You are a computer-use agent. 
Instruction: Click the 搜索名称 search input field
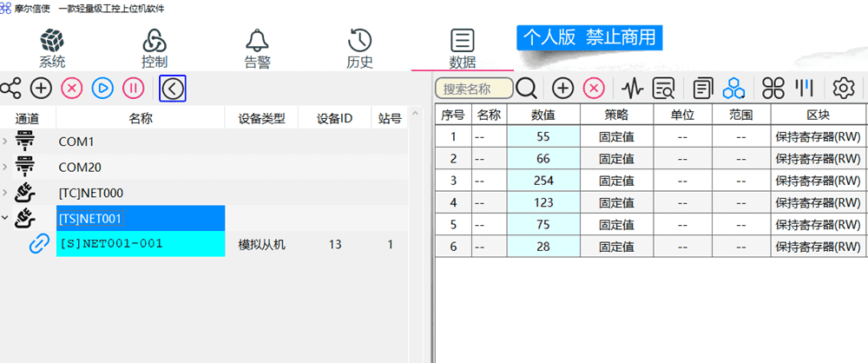pos(474,88)
